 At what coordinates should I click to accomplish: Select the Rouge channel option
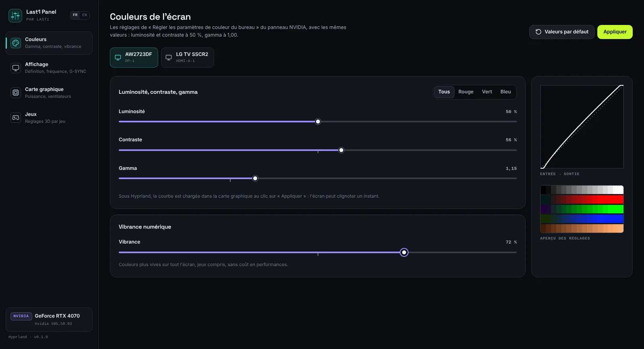tap(466, 92)
